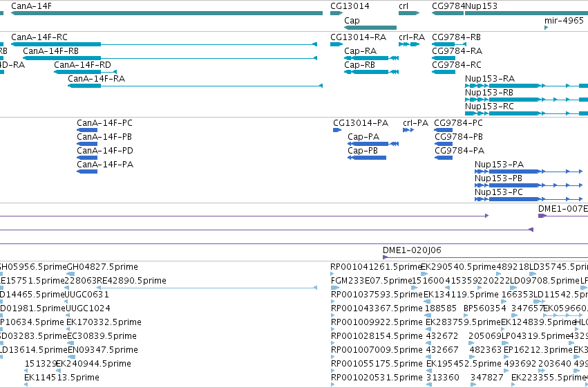
Task: Open the CG9784-PB protein
Action: click(x=444, y=144)
